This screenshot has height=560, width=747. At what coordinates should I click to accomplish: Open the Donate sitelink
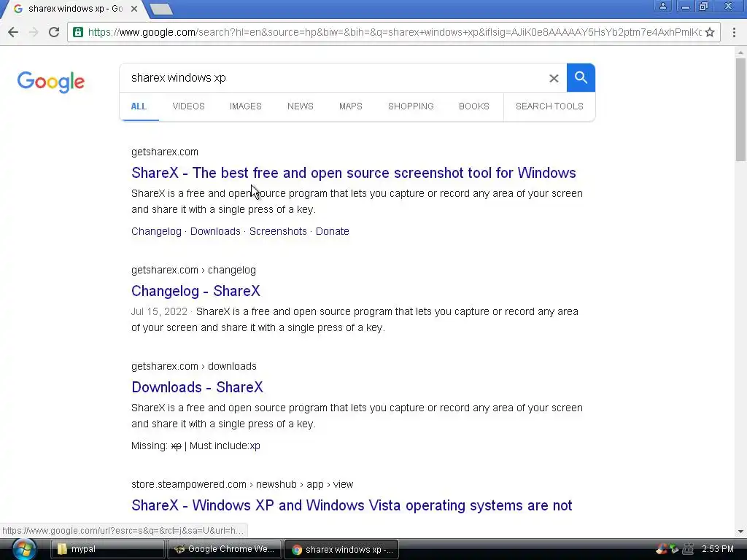333,231
